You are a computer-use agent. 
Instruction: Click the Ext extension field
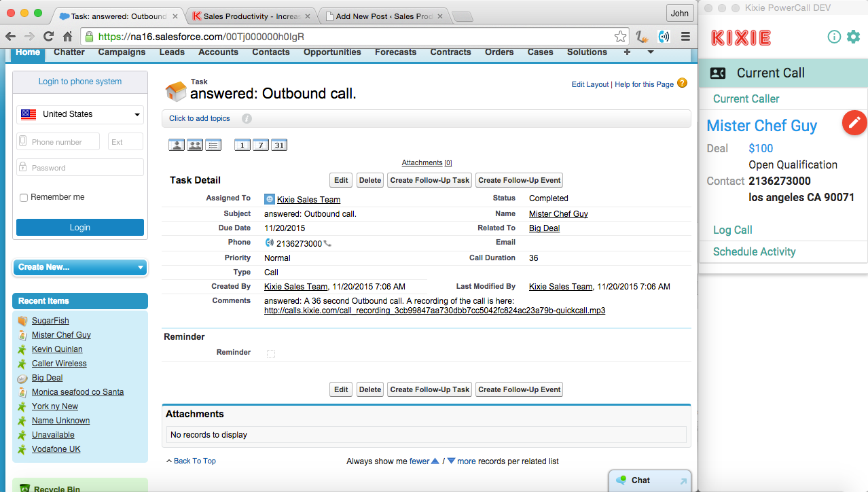point(126,141)
